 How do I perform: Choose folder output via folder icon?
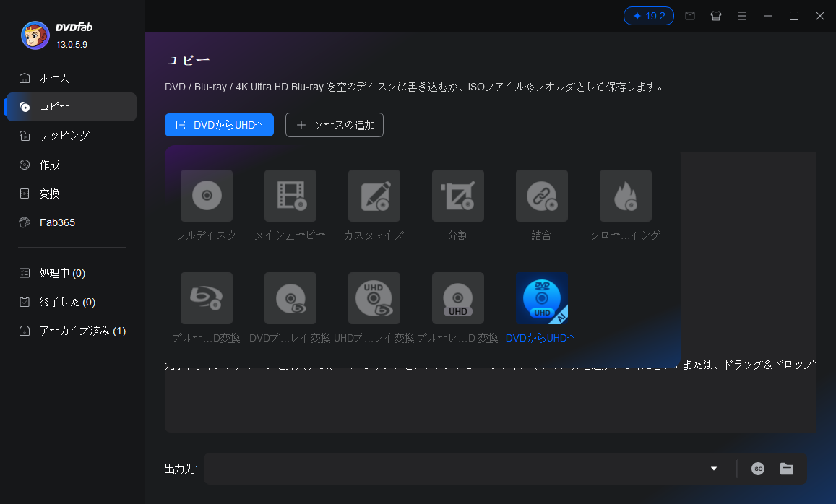click(x=786, y=469)
